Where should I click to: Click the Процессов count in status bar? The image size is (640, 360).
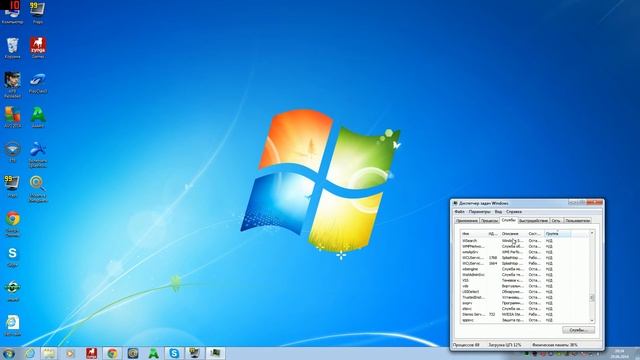click(467, 345)
